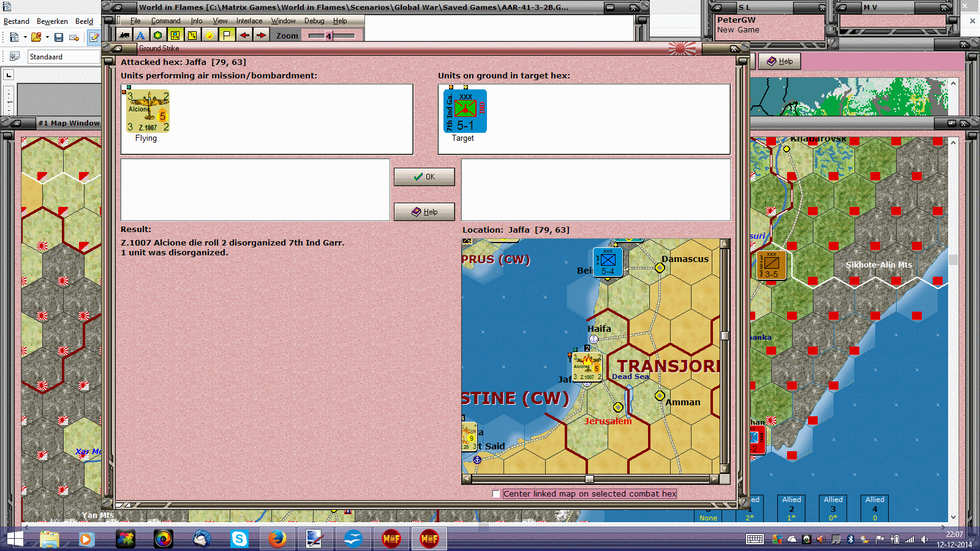The height and width of the screenshot is (551, 980).
Task: Click the Allied 2 impulse box
Action: 791,508
